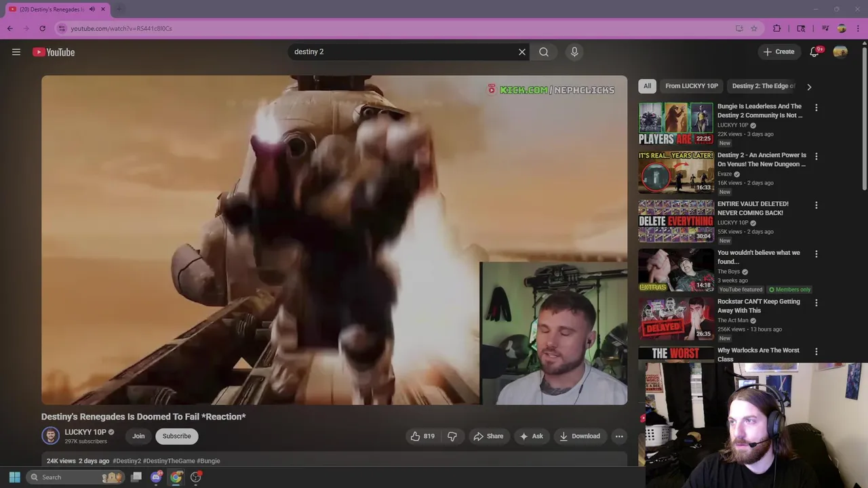The width and height of the screenshot is (868, 488).
Task: Click the #Destiny2 hashtag
Action: 127,461
